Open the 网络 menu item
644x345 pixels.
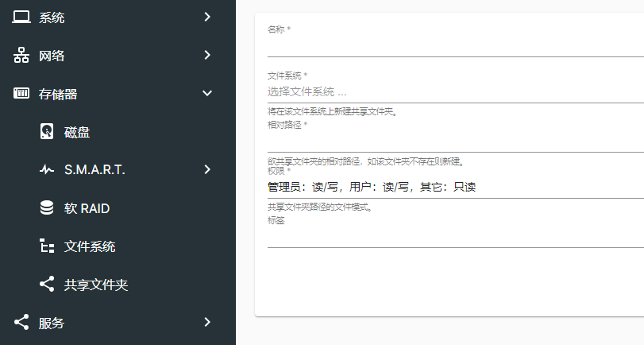[x=52, y=56]
